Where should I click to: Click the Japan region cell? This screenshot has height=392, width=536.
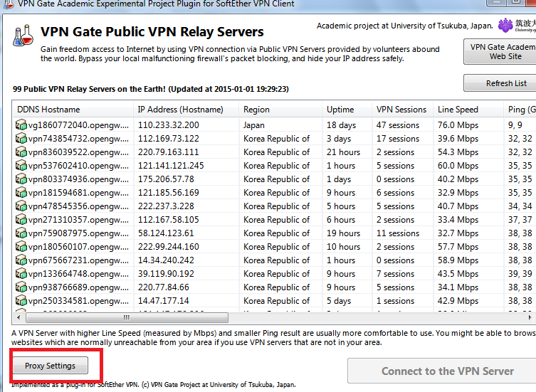click(254, 125)
